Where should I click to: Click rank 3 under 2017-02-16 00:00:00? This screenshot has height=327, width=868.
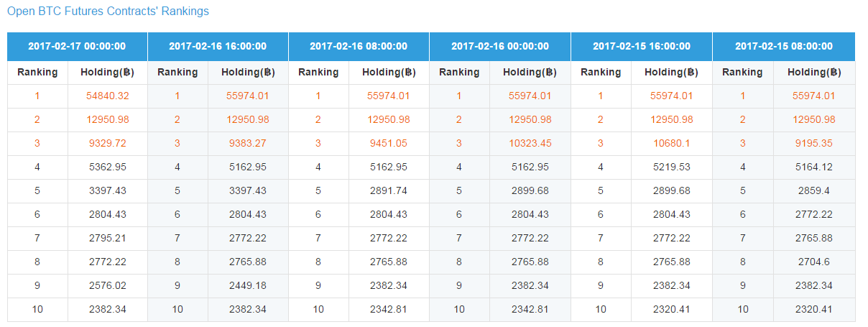point(459,144)
